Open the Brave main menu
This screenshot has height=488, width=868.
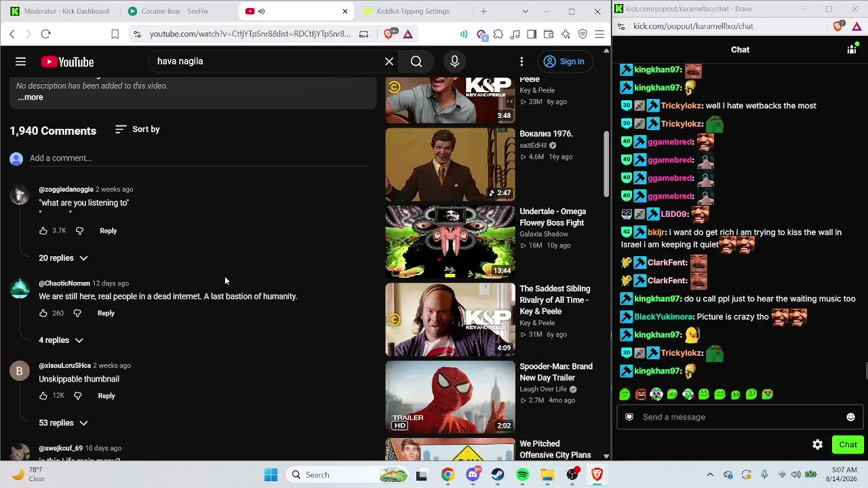(x=599, y=34)
